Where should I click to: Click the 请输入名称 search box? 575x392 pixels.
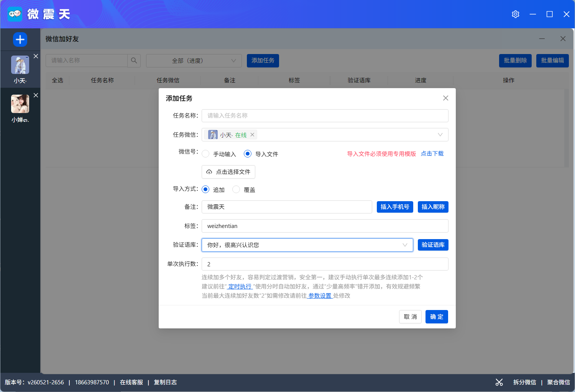pos(87,61)
